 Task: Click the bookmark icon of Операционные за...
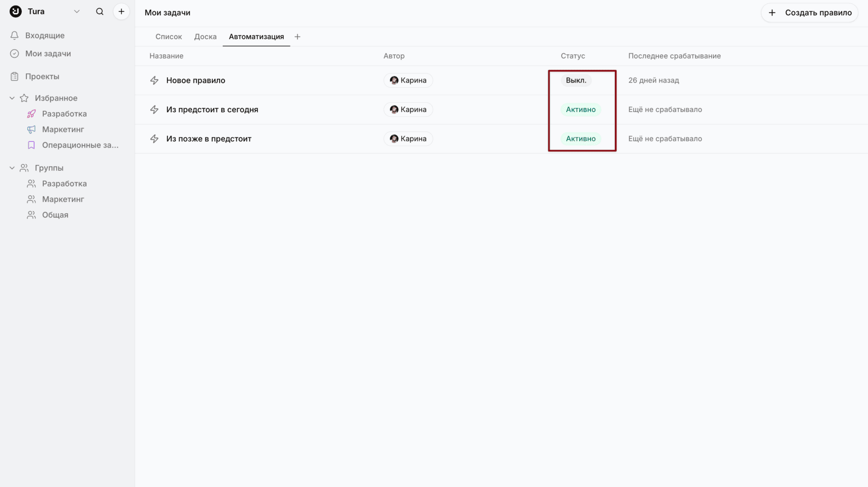point(32,145)
